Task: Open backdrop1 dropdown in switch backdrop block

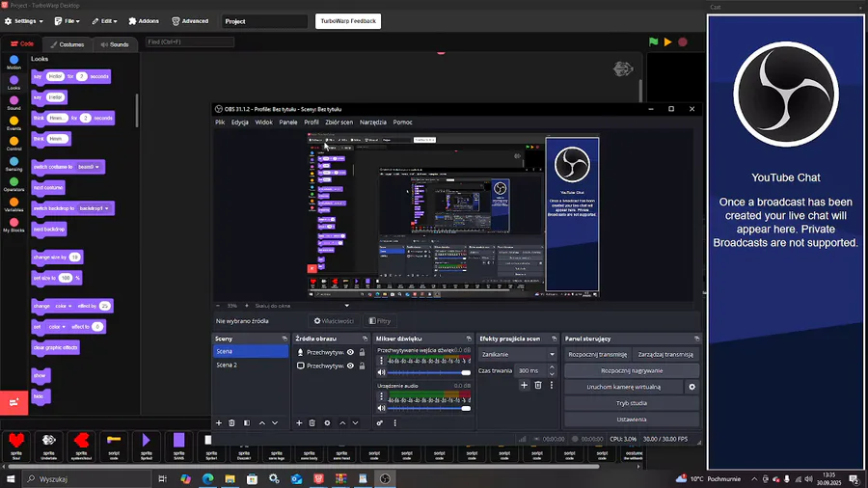Action: point(94,208)
